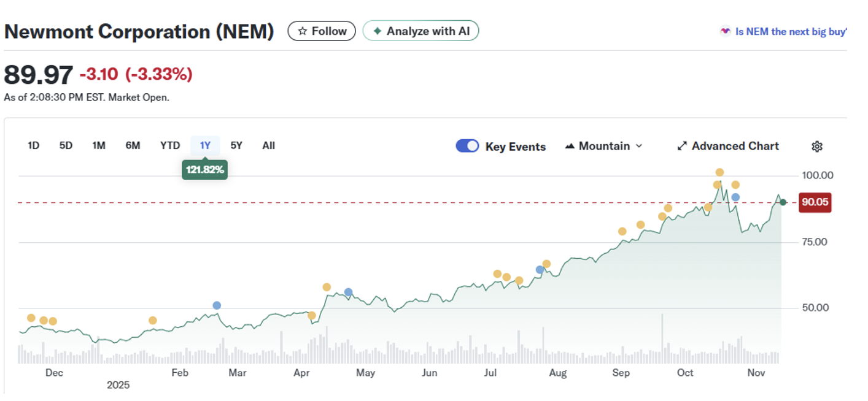The width and height of the screenshot is (868, 401).
Task: Click the yellow key event marker in January
Action: pyautogui.click(x=153, y=320)
